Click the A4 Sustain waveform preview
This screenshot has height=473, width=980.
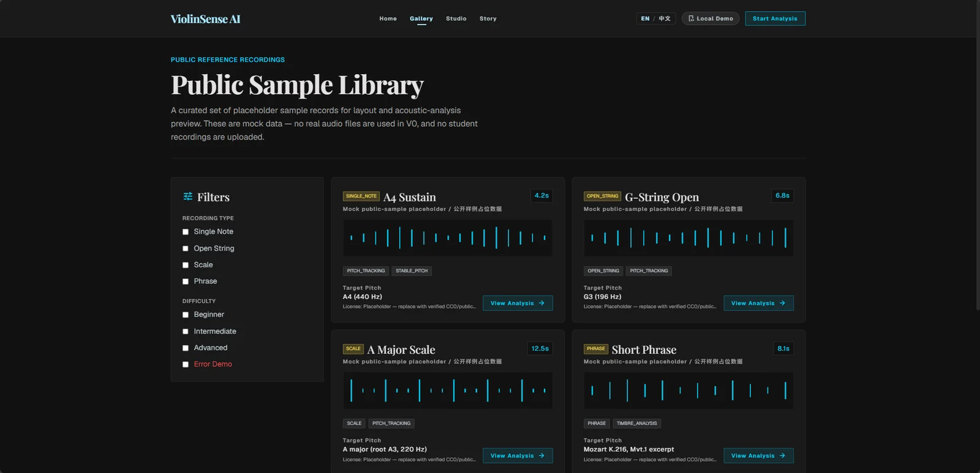(448, 238)
